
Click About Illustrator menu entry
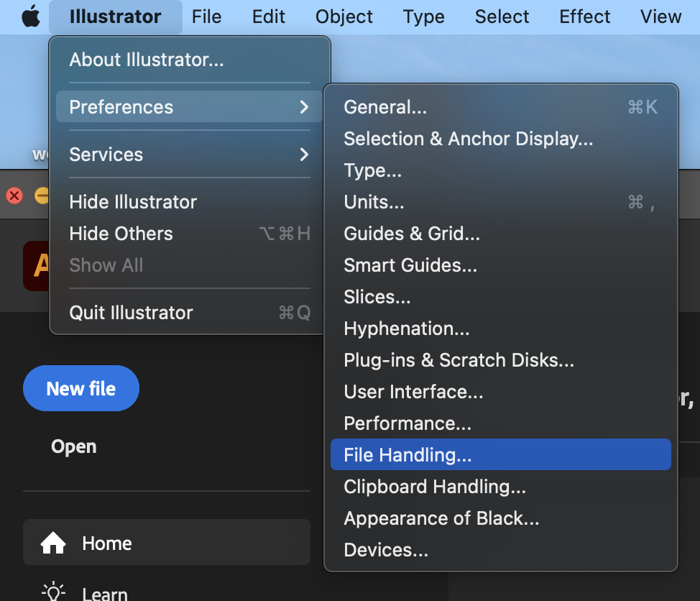[147, 60]
